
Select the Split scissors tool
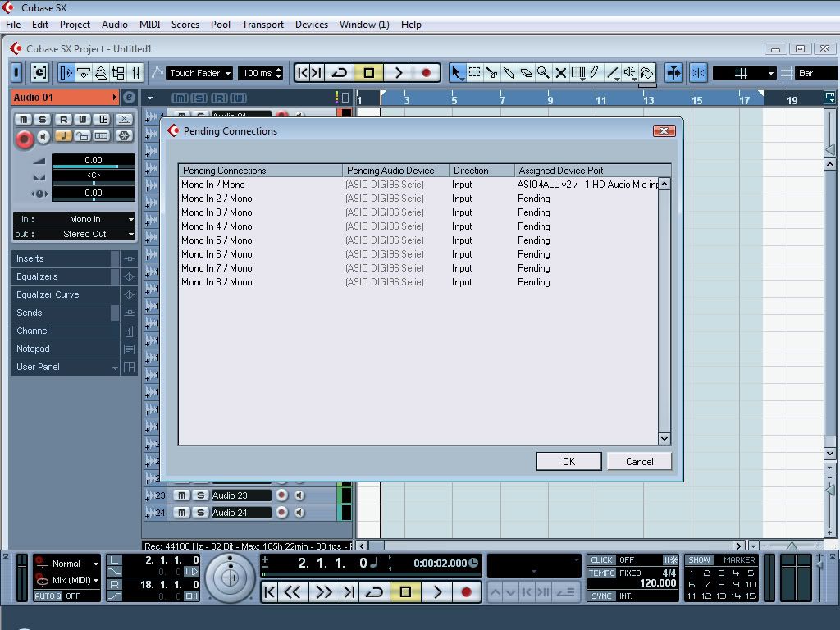491,73
